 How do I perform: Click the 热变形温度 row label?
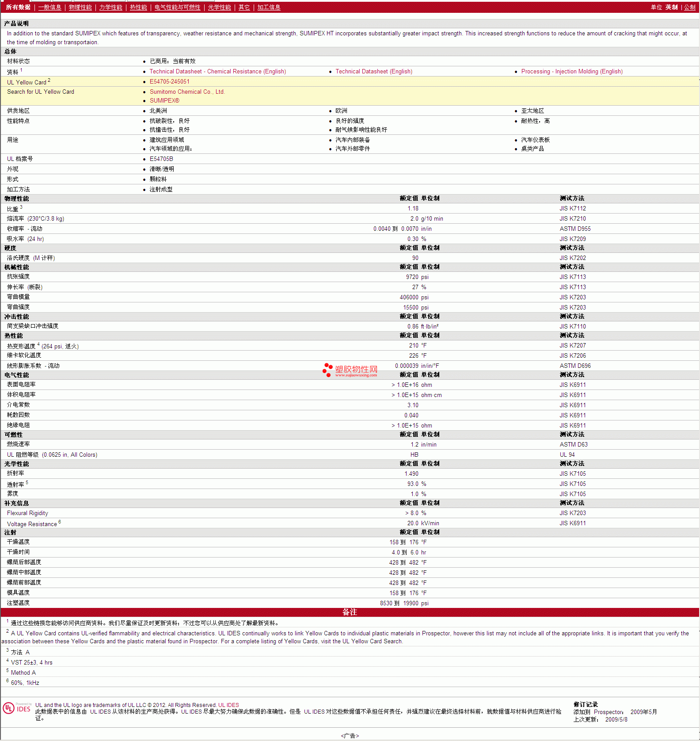click(43, 346)
